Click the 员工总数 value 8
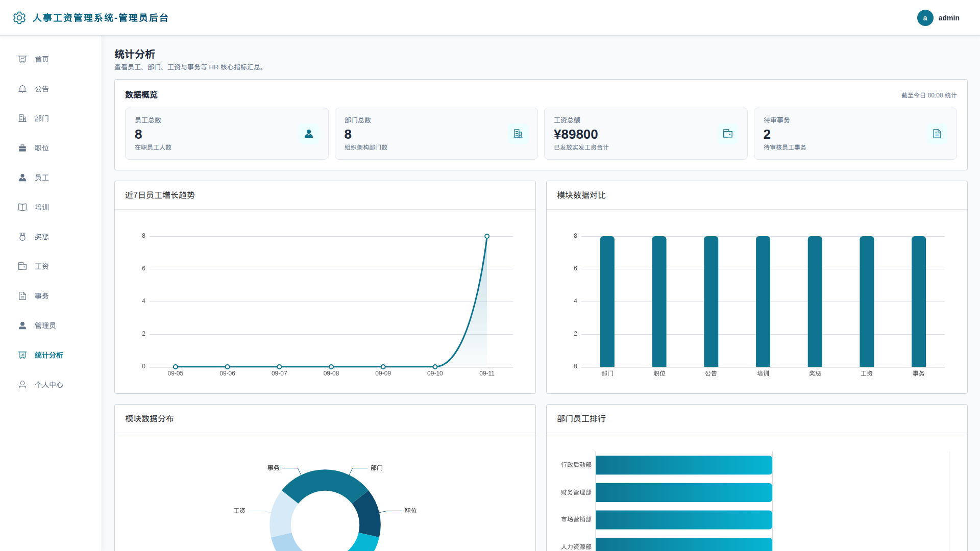The image size is (980, 551). (x=138, y=134)
